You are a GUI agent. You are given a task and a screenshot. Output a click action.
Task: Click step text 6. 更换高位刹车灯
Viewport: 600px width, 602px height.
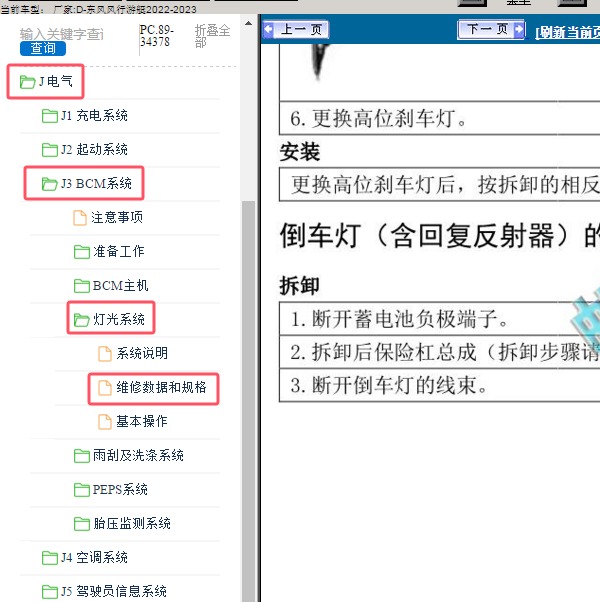coord(378,118)
